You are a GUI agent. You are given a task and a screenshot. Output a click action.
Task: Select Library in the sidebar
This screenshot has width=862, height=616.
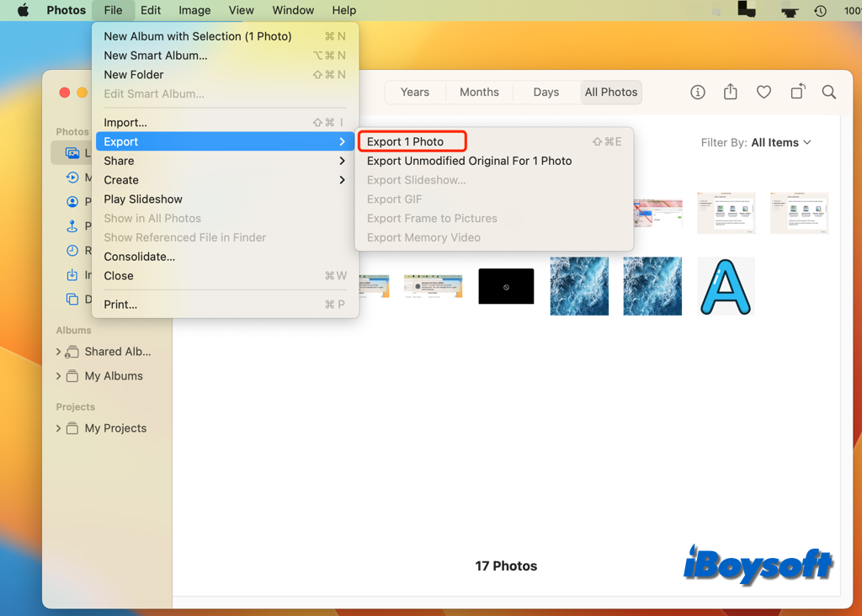pos(74,152)
